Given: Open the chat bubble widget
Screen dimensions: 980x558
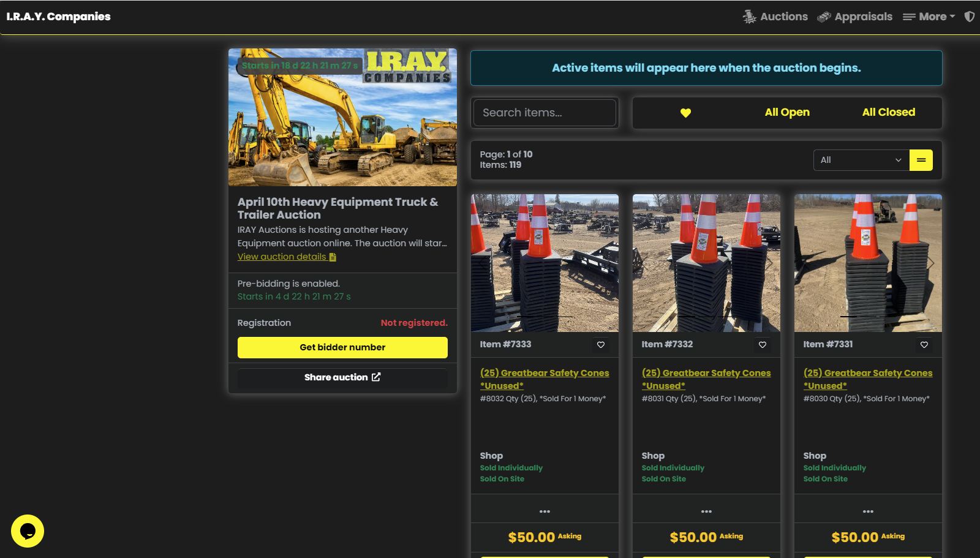Looking at the screenshot, I should pyautogui.click(x=28, y=531).
